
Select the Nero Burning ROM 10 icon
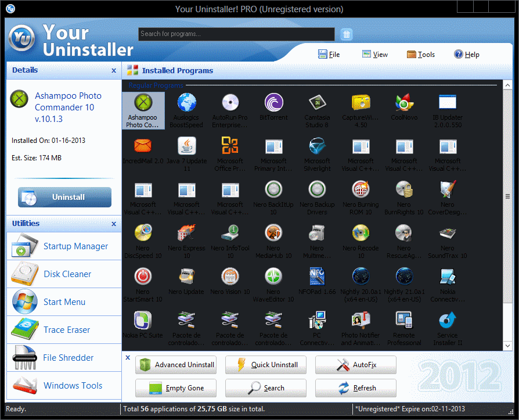pyautogui.click(x=361, y=190)
